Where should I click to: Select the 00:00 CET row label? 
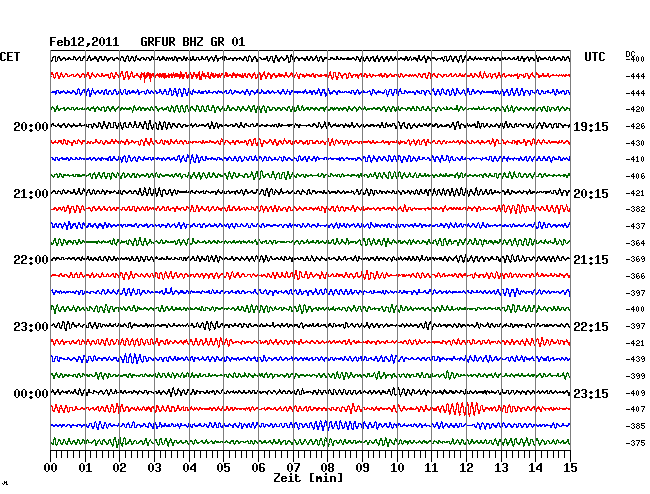pos(31,394)
